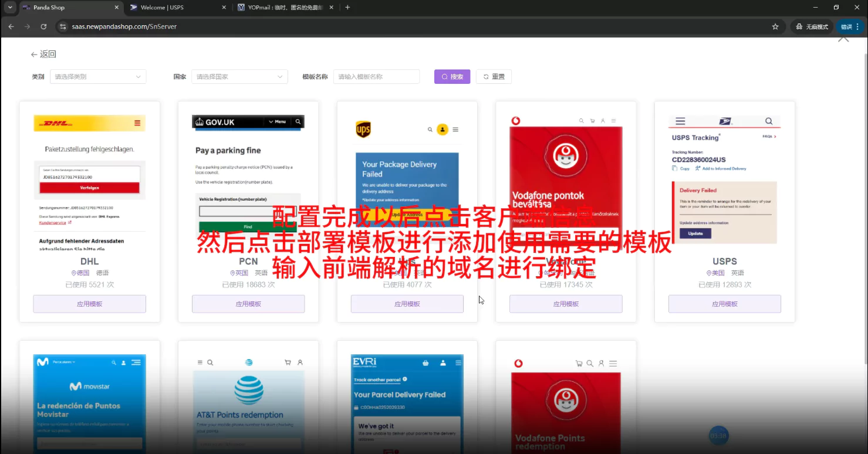Screen dimensions: 868x454
Task: Click the 德语 language label on DHL card
Action: (102, 273)
